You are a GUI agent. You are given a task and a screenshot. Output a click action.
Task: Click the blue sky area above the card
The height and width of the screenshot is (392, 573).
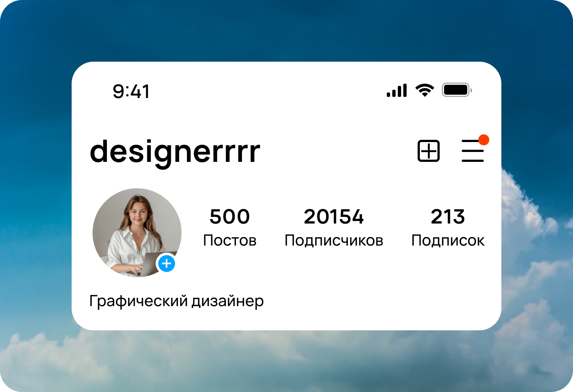pos(286,31)
